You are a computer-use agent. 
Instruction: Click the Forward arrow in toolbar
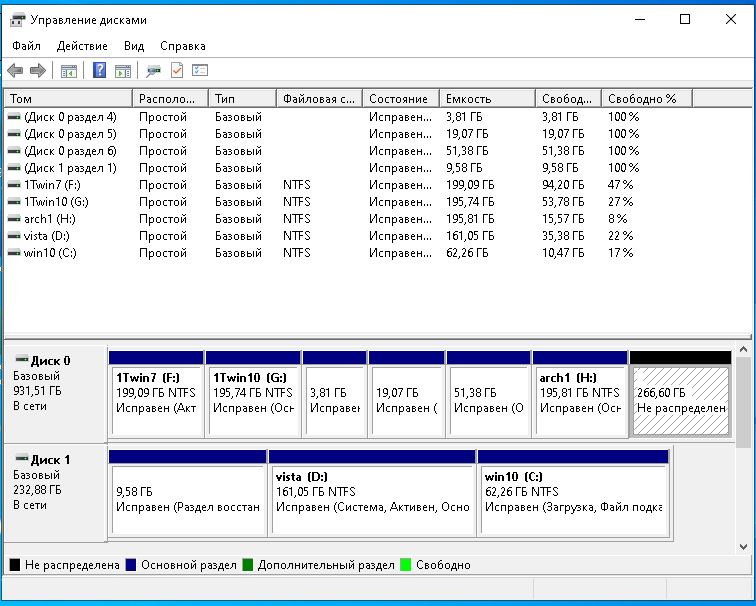38,70
